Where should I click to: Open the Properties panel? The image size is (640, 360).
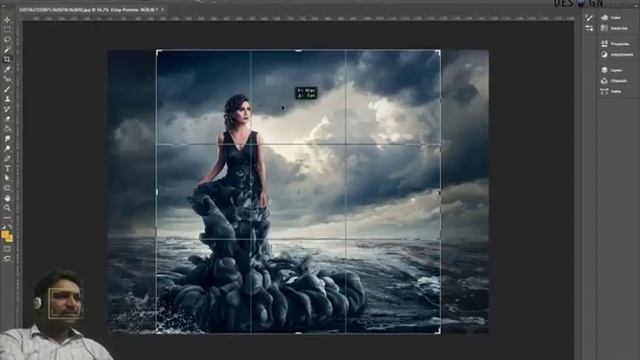(615, 44)
